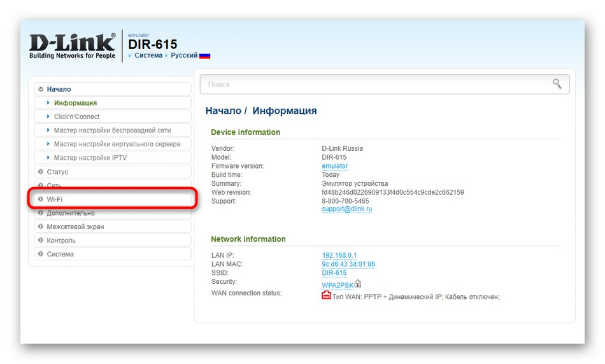Open Мастер настройки беспроводной сети
Viewport: 605px width, 364px height.
click(x=113, y=130)
